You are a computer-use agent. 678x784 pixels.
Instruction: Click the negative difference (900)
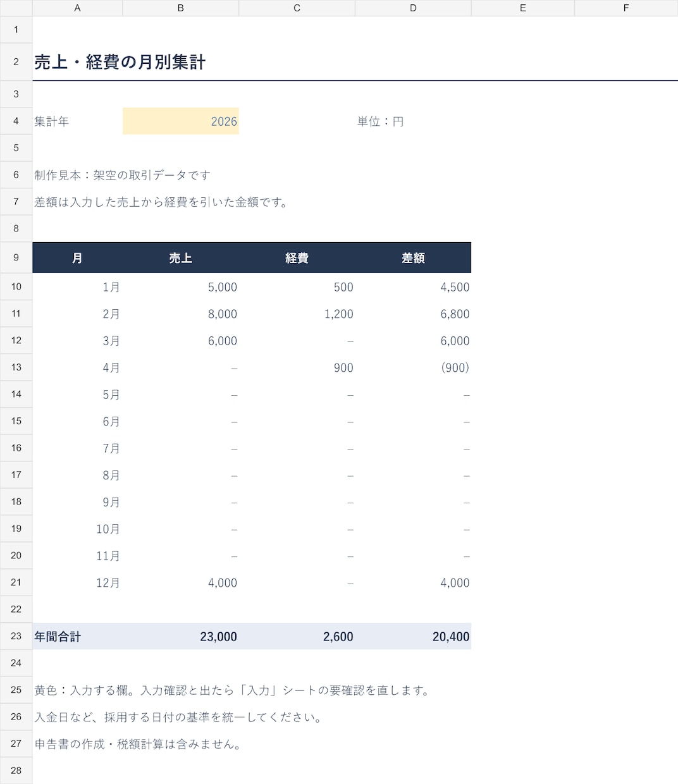click(x=413, y=367)
